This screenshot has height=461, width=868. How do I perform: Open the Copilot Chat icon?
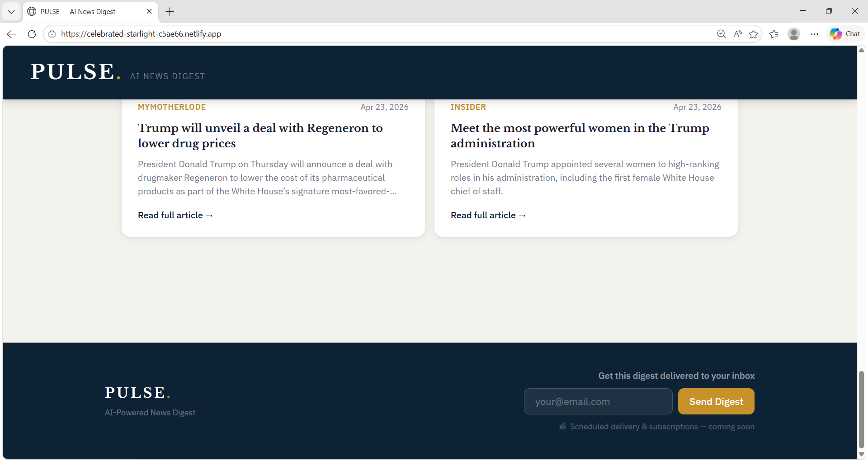coord(844,34)
